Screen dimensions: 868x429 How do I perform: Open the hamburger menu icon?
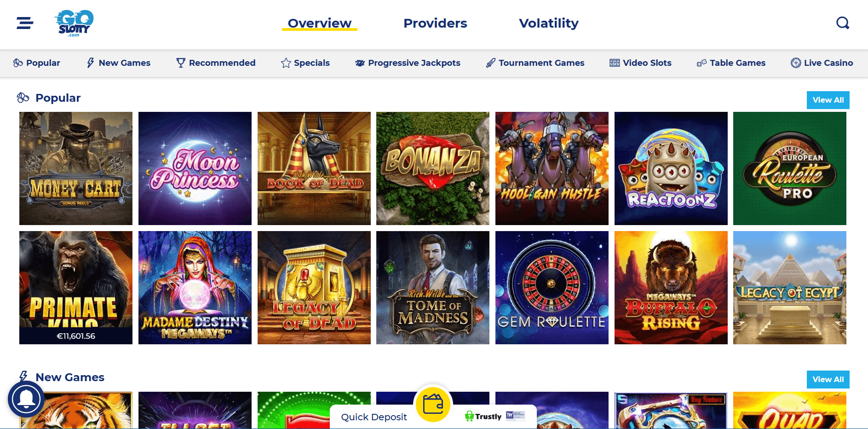pos(25,23)
